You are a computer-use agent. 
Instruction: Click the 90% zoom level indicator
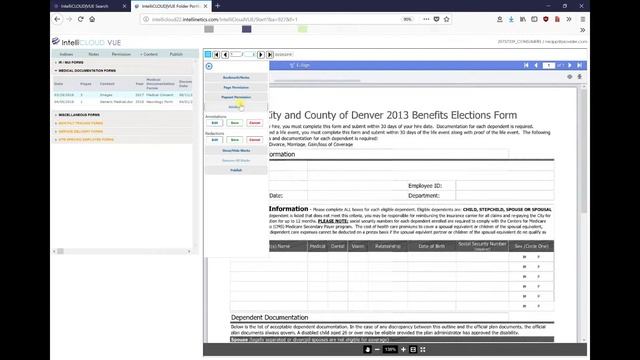407,19
